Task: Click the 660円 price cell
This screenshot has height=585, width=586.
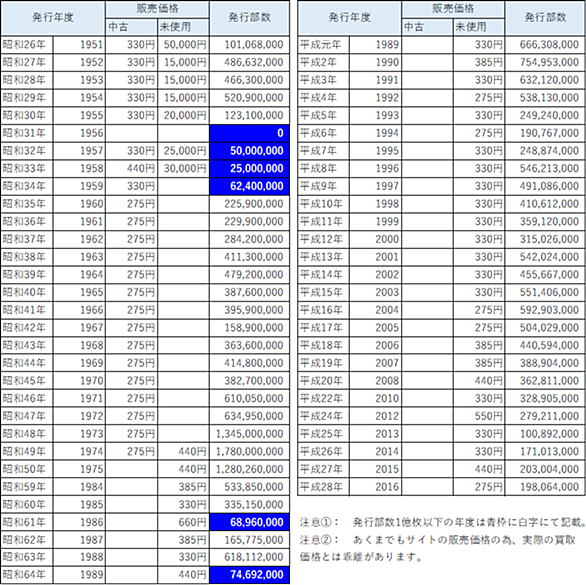Action: (183, 522)
